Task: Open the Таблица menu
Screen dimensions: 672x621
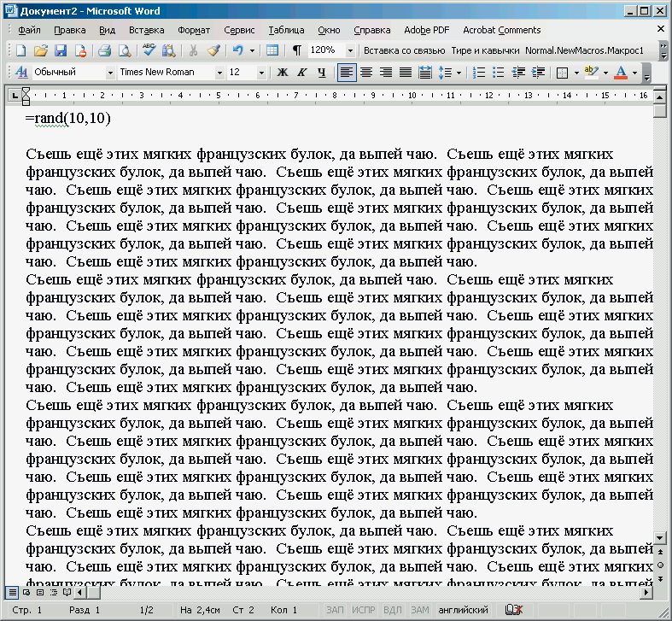Action: pyautogui.click(x=286, y=30)
